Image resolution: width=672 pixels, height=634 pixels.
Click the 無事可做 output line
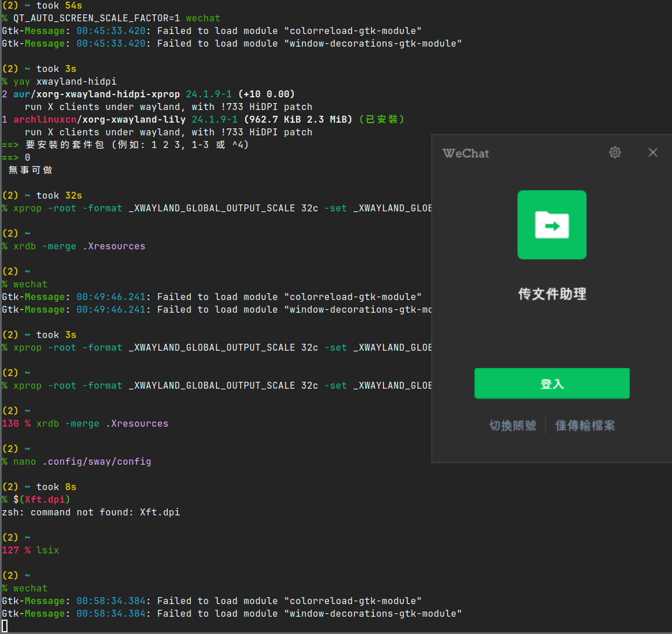(30, 170)
